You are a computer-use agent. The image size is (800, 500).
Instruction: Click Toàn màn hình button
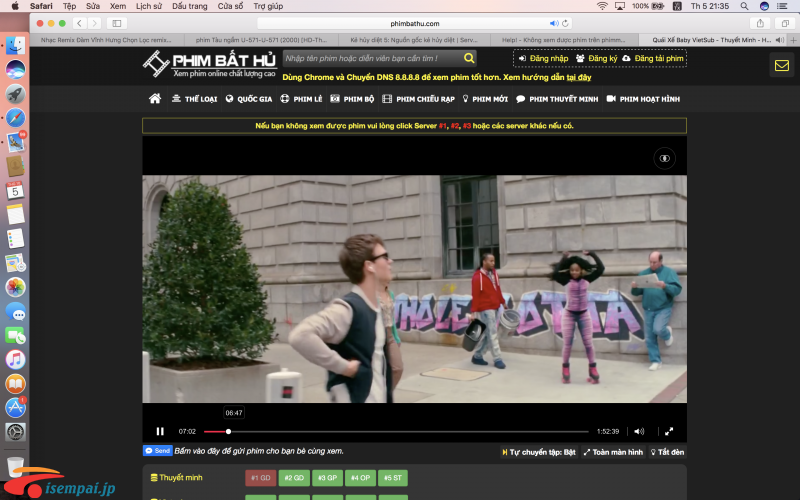pyautogui.click(x=613, y=452)
